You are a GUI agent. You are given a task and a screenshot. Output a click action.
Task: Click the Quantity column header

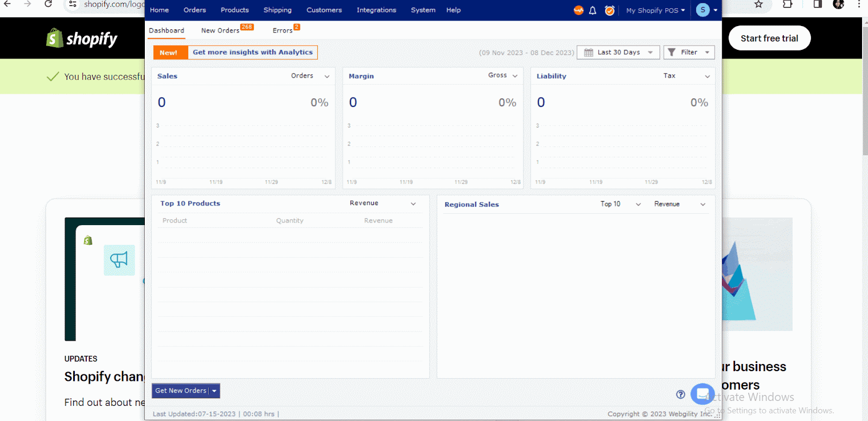click(x=290, y=220)
